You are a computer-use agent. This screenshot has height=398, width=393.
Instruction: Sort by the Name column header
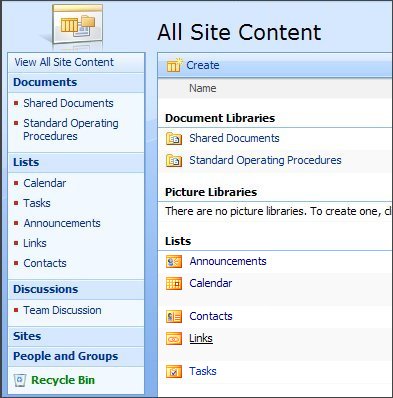pos(203,88)
